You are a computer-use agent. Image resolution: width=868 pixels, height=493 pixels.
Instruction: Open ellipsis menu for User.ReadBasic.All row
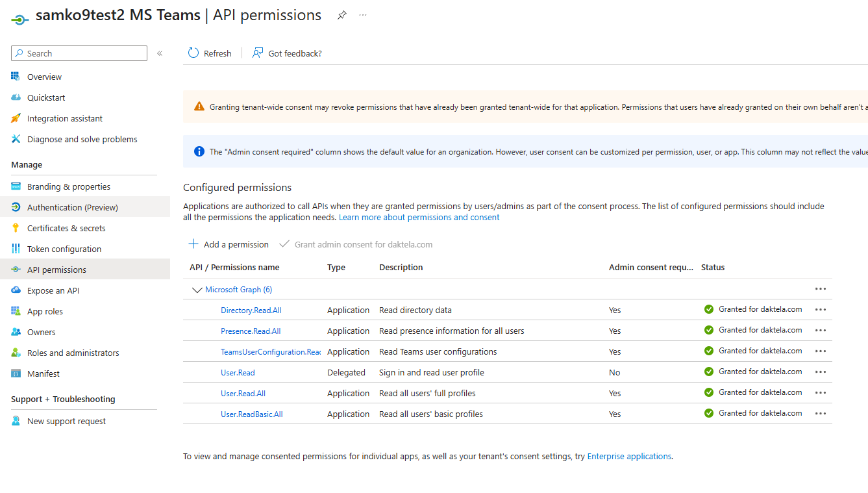(821, 414)
